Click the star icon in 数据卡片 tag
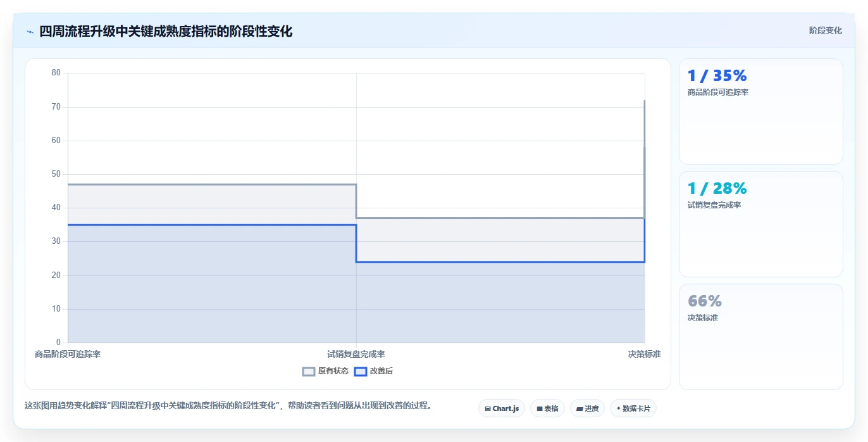 point(619,408)
